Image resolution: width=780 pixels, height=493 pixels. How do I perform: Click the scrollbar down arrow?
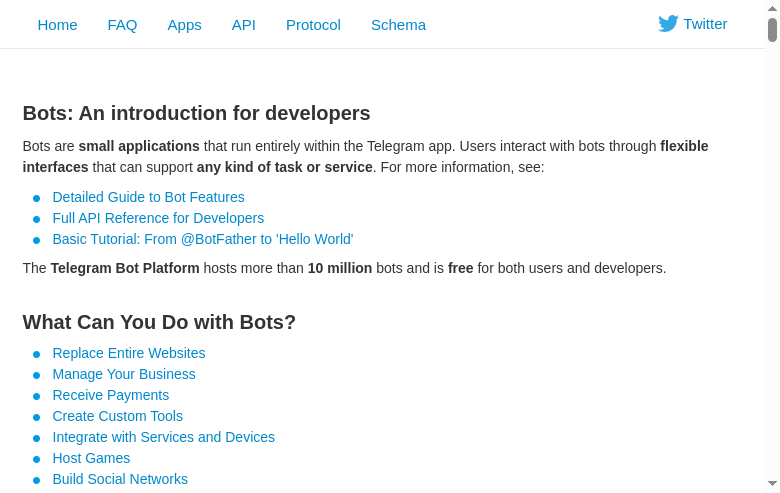pyautogui.click(x=772, y=484)
